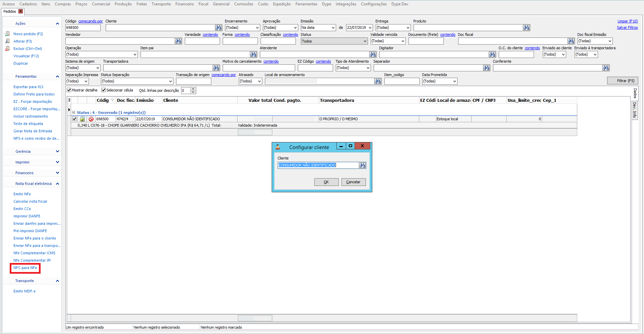Screen dimensions: 644x334
Task: Click OK in Configurar cliente dialog
Action: point(326,182)
